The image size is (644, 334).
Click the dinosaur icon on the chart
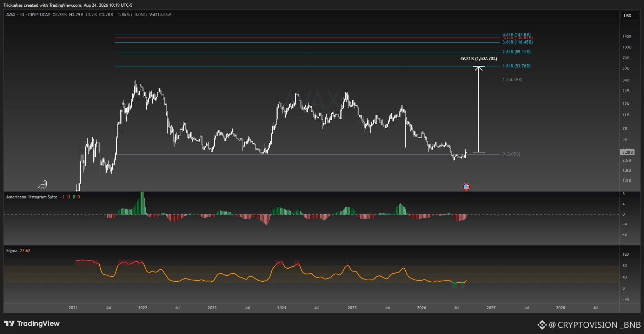pyautogui.click(x=42, y=185)
